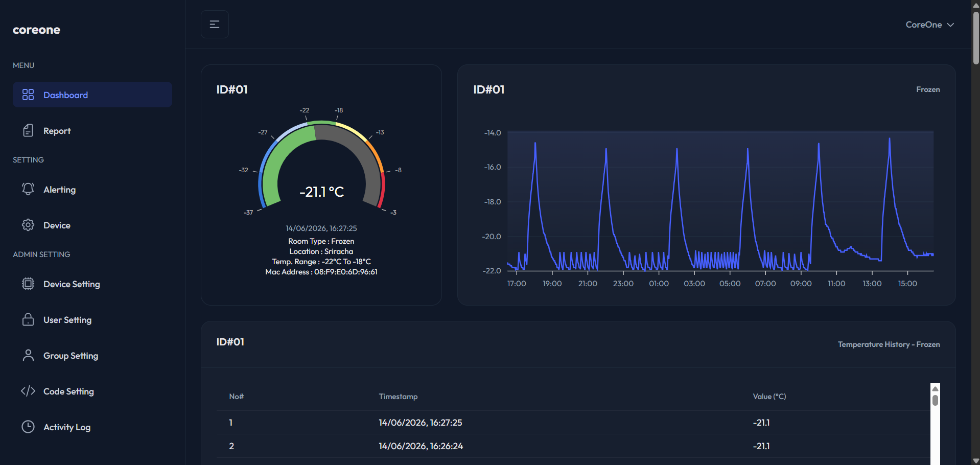This screenshot has height=465, width=980.
Task: Click the Dashboard grid icon
Action: click(x=28, y=95)
